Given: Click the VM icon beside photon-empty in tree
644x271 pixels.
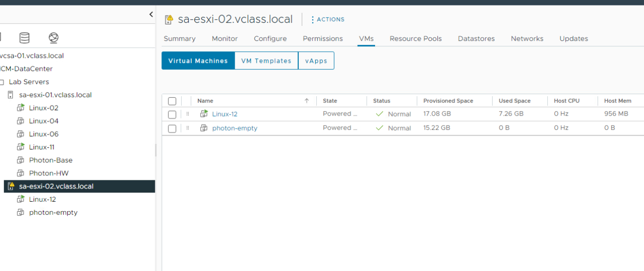Looking at the screenshot, I should (20, 212).
